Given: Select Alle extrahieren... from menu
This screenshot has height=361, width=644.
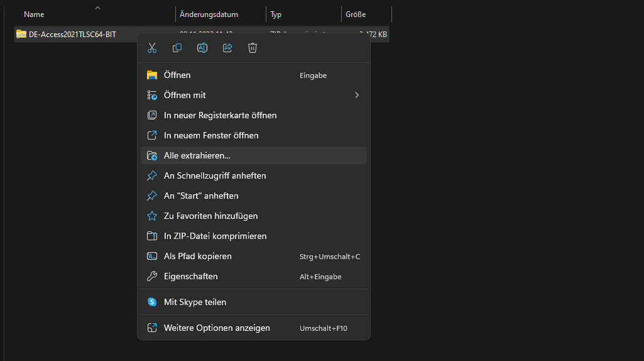Looking at the screenshot, I should (197, 155).
